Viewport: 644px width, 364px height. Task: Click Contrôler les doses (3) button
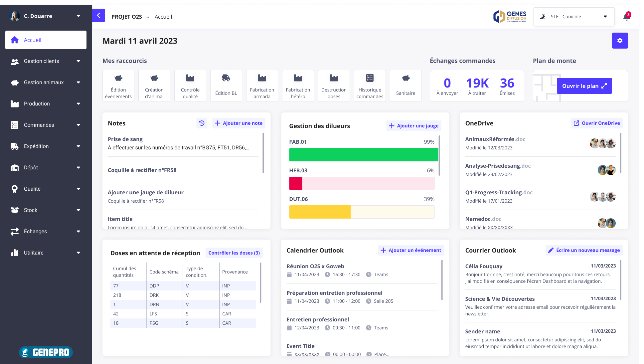[234, 253]
